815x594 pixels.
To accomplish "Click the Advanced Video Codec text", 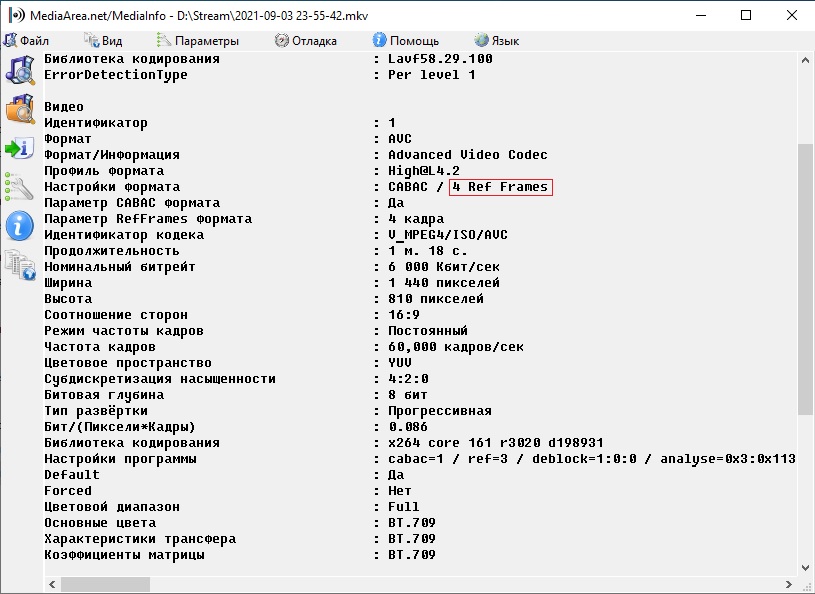I will [468, 155].
